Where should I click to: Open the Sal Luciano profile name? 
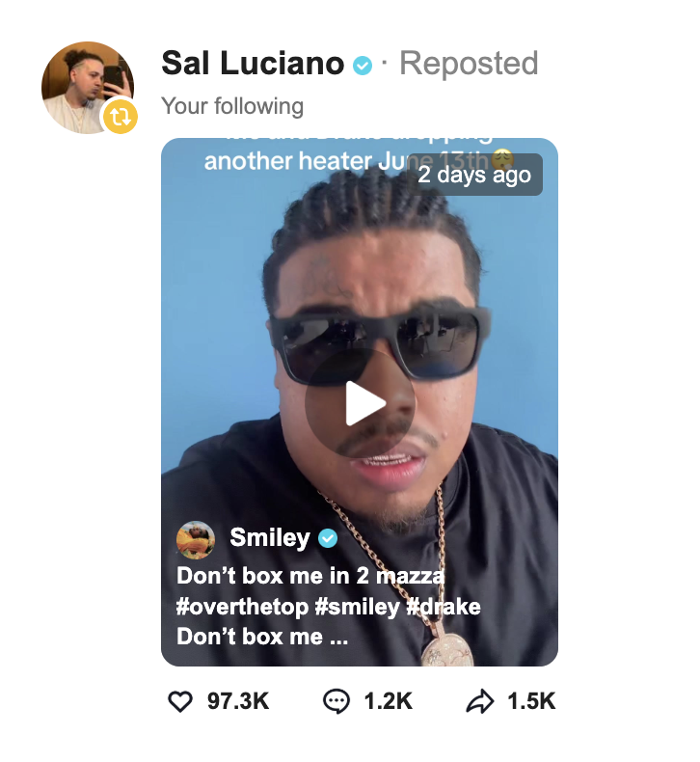coord(253,64)
